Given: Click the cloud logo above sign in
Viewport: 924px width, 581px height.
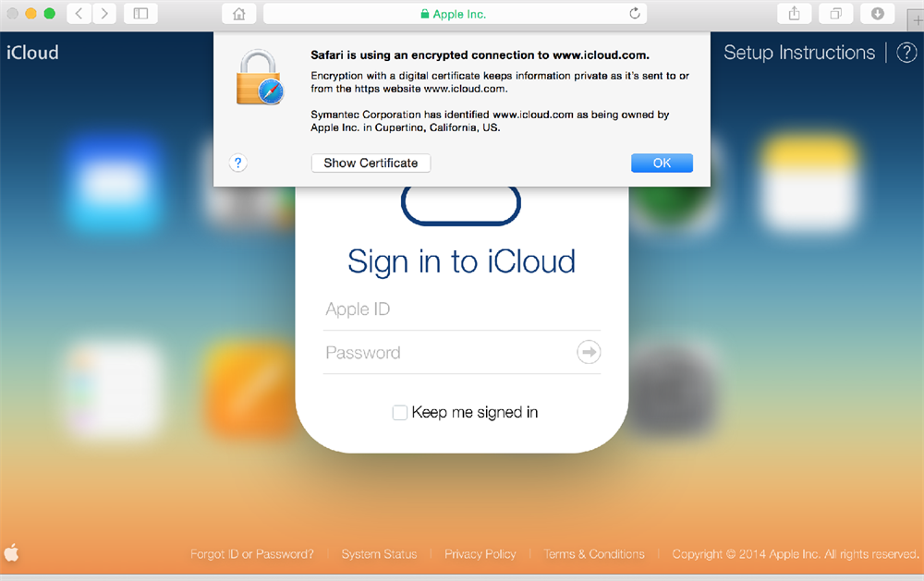Looking at the screenshot, I should click(461, 205).
